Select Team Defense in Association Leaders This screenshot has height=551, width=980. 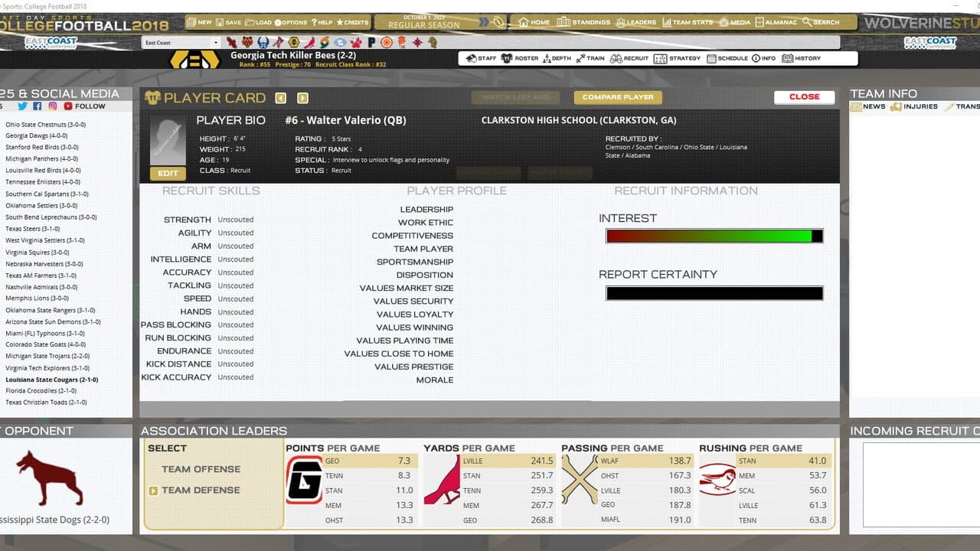pos(201,491)
